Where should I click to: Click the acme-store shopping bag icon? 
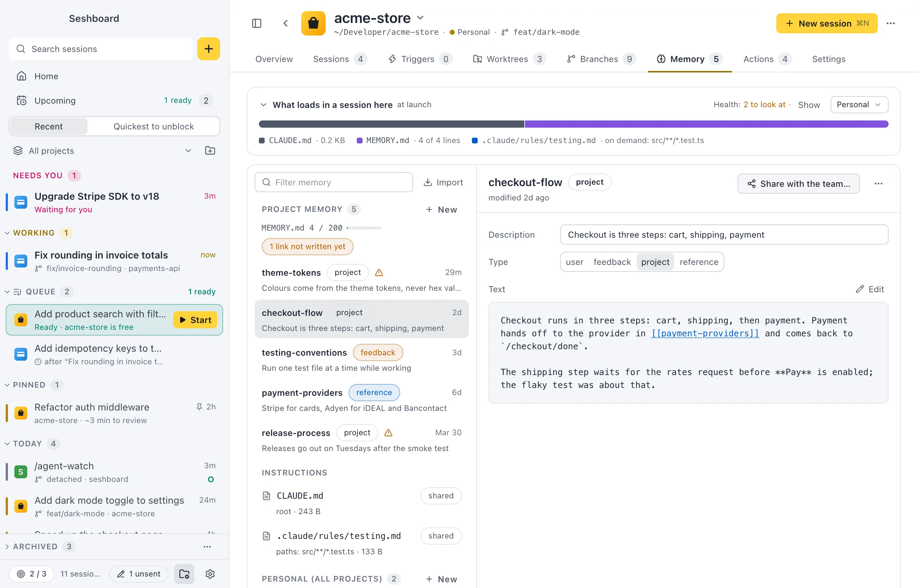[x=313, y=23]
